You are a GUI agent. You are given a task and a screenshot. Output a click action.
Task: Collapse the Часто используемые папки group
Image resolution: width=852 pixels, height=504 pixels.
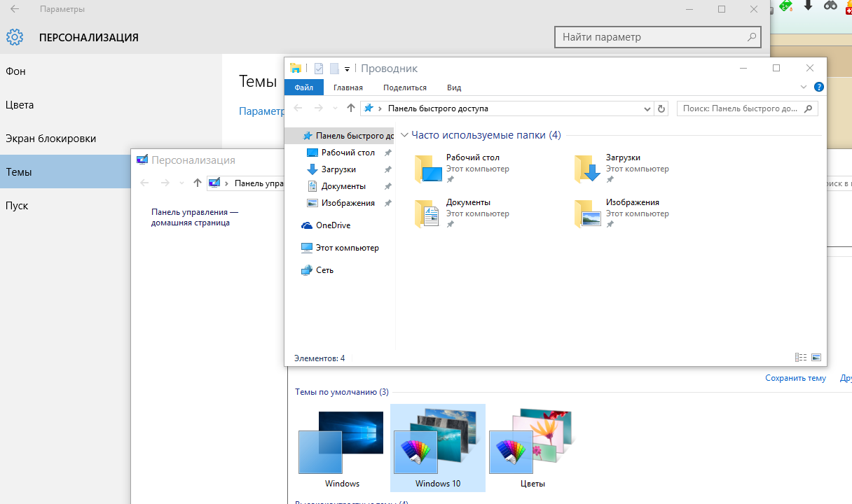coord(405,135)
